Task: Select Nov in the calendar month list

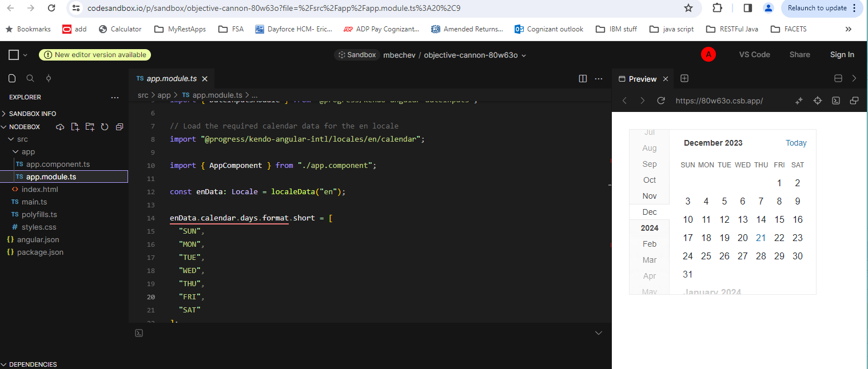Action: tap(650, 196)
